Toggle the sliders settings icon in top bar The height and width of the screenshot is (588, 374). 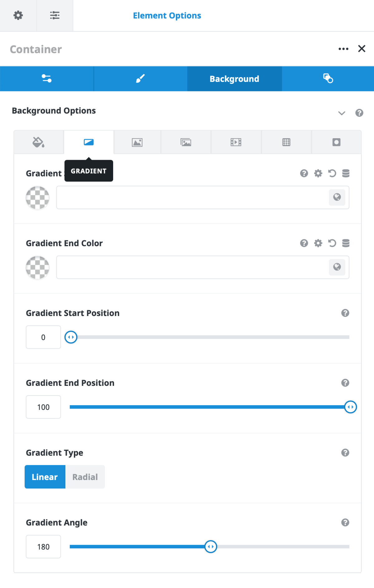pyautogui.click(x=55, y=15)
